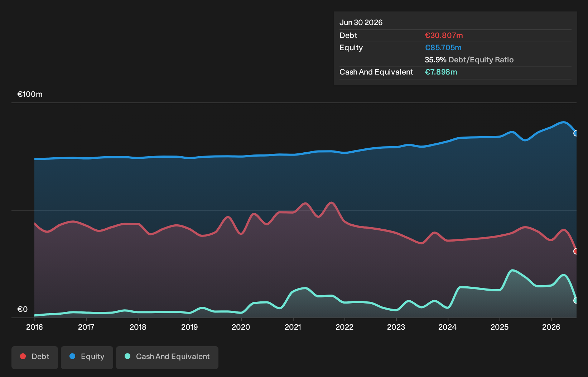Click the 2019 x-axis label
This screenshot has width=588, height=377.
[x=189, y=327]
